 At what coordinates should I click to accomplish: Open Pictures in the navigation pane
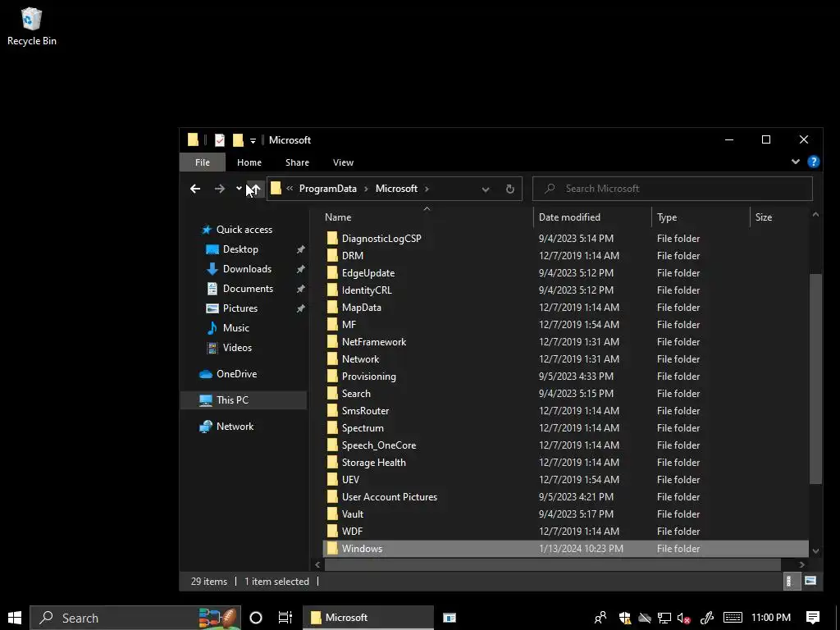pos(240,308)
